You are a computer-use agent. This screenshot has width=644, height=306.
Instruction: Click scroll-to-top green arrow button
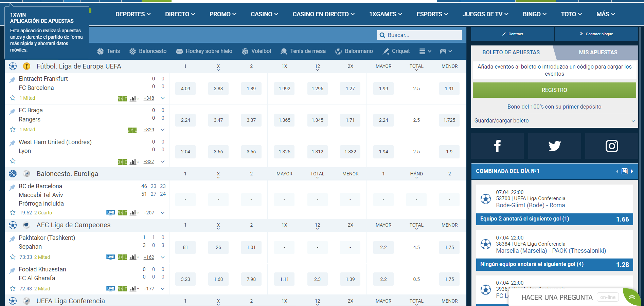[x=632, y=297]
